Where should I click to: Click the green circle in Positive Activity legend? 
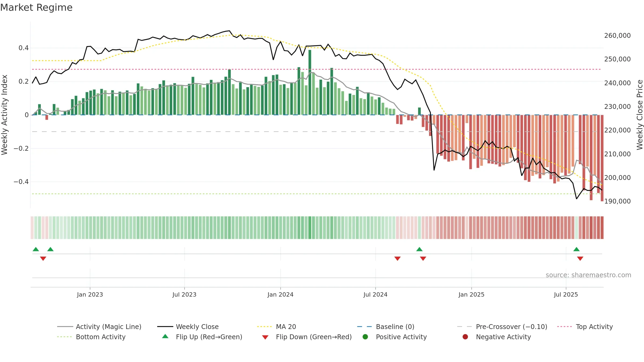click(x=365, y=337)
